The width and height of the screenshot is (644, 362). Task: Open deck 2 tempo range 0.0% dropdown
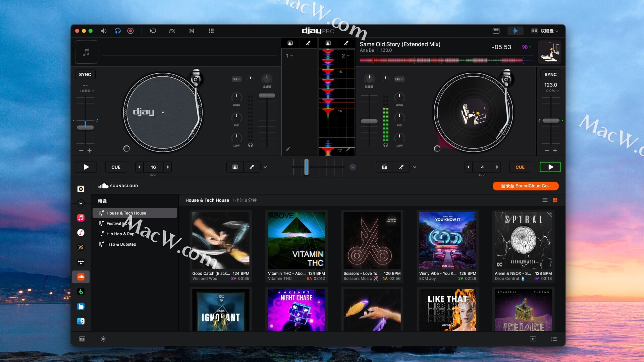click(552, 91)
